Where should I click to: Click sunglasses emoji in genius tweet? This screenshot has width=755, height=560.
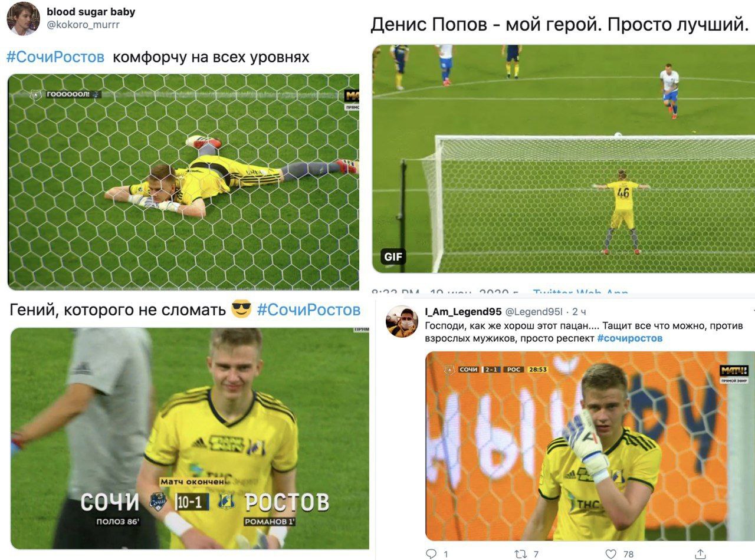tap(241, 308)
